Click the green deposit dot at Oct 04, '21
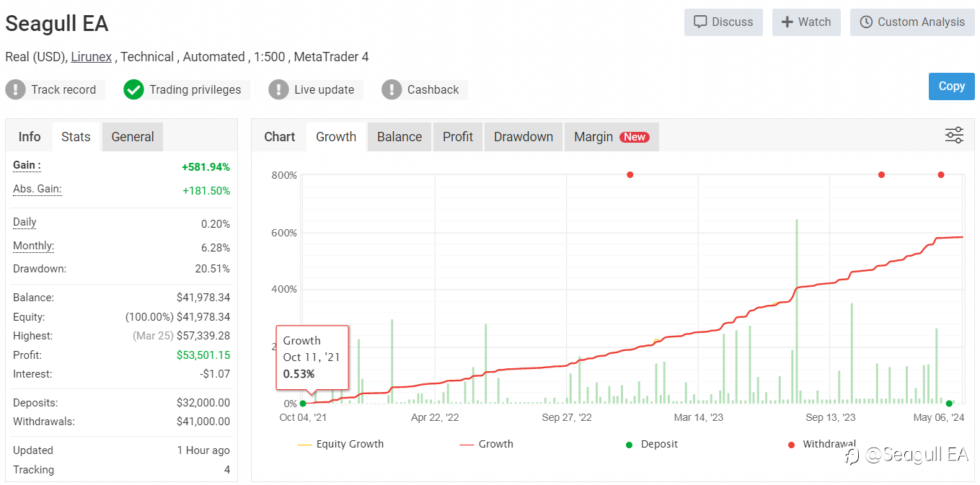 (x=303, y=404)
